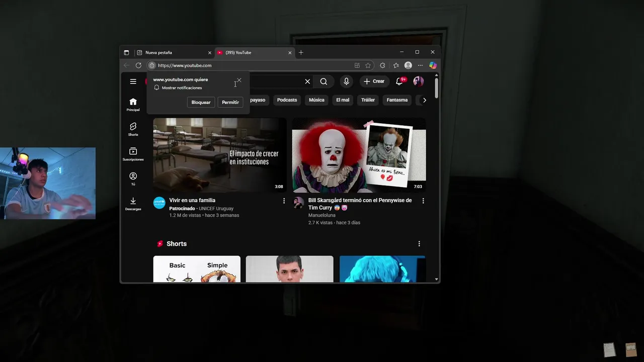
Task: Click the document icon in the bottom-right corner
Action: [x=609, y=349]
